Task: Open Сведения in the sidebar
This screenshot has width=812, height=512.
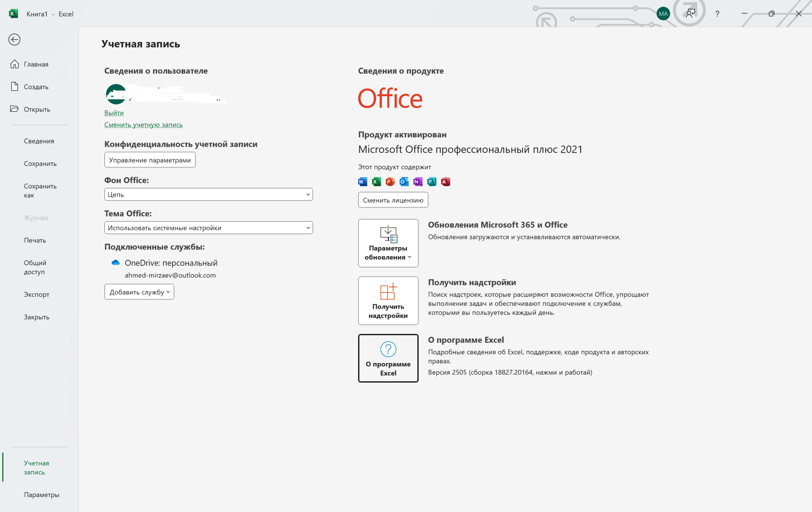Action: tap(39, 141)
